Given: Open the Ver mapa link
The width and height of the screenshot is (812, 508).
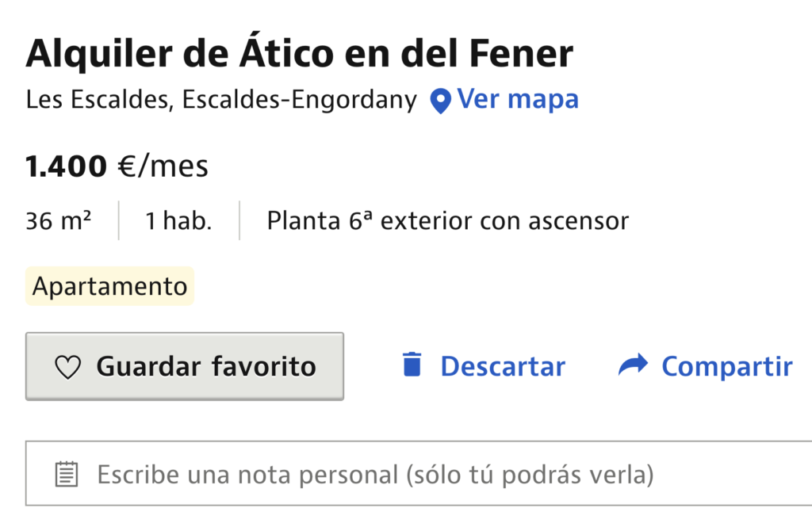Looking at the screenshot, I should (518, 100).
